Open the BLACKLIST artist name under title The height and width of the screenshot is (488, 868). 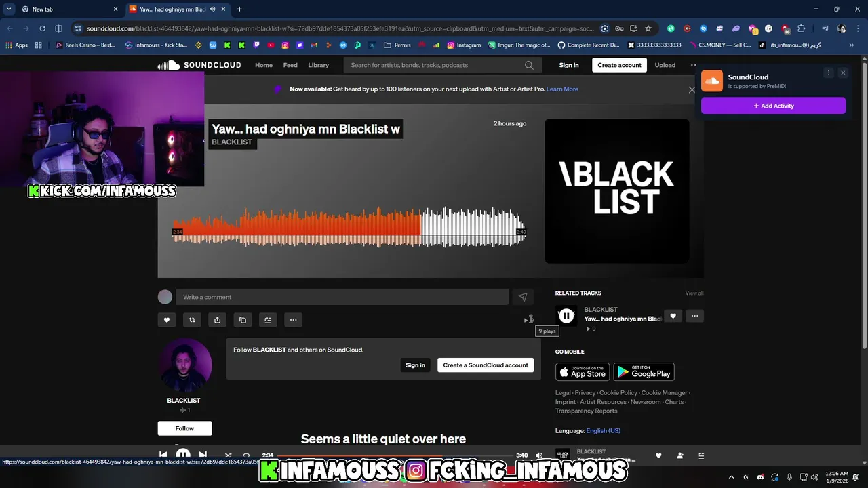[x=232, y=142]
